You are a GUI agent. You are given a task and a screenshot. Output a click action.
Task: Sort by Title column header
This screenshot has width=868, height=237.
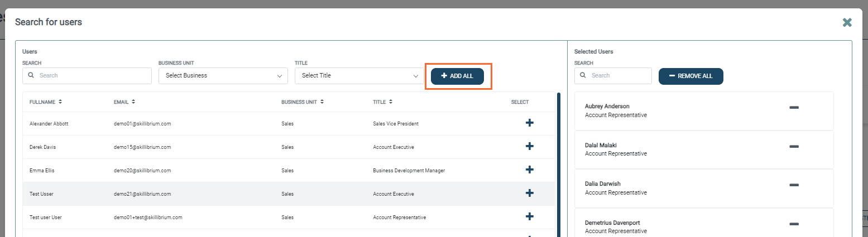382,102
